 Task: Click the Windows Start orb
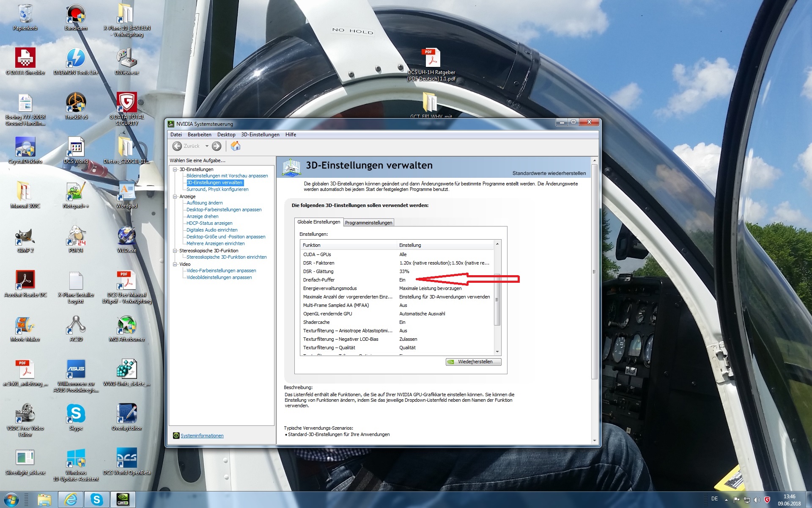pos(11,500)
